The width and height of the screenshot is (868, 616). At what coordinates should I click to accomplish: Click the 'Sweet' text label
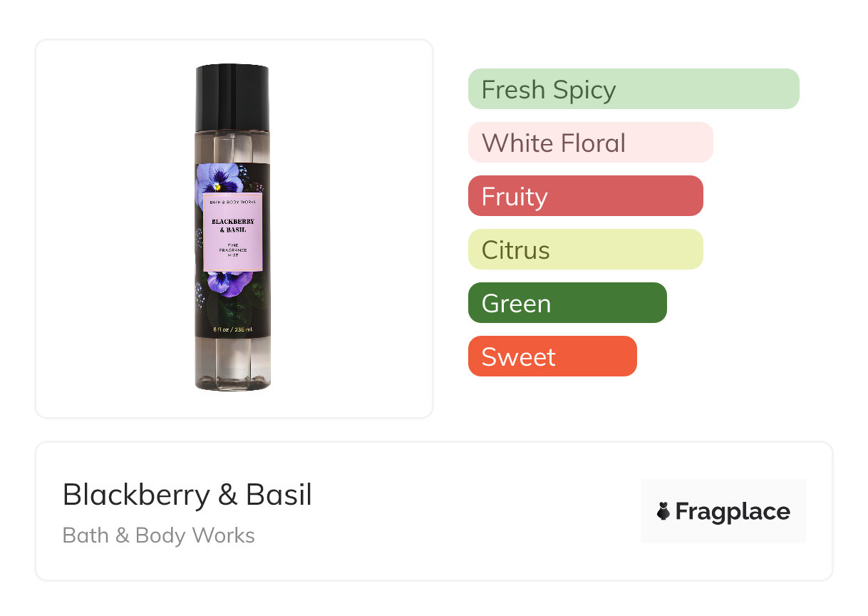518,357
